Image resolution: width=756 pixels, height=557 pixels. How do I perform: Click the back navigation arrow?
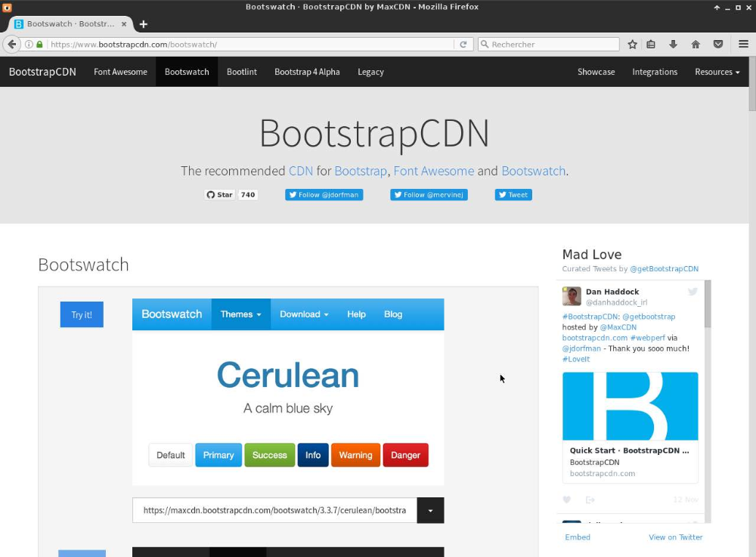click(x=12, y=44)
